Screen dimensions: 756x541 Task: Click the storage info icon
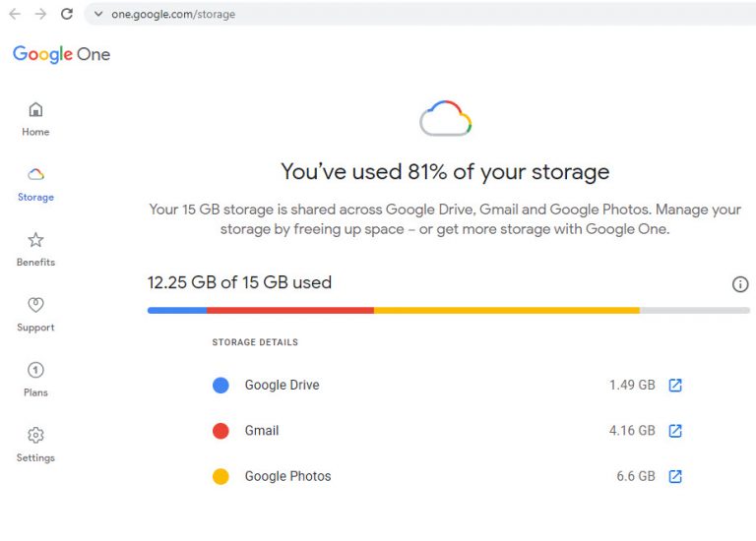pyautogui.click(x=740, y=284)
